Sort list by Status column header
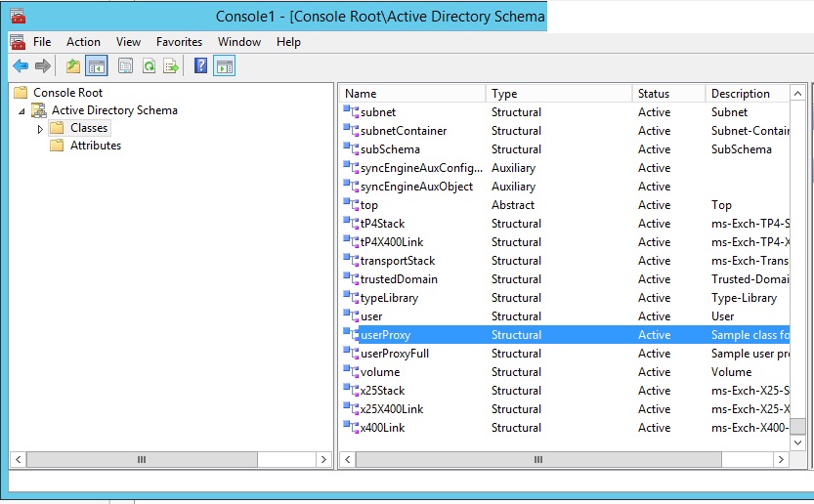The height and width of the screenshot is (504, 814). pyautogui.click(x=668, y=94)
